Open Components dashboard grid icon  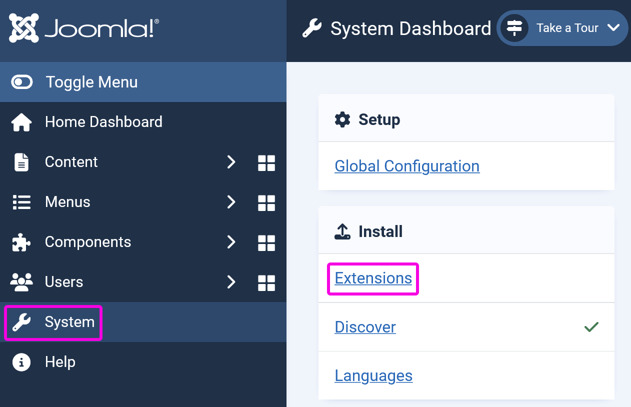(266, 243)
